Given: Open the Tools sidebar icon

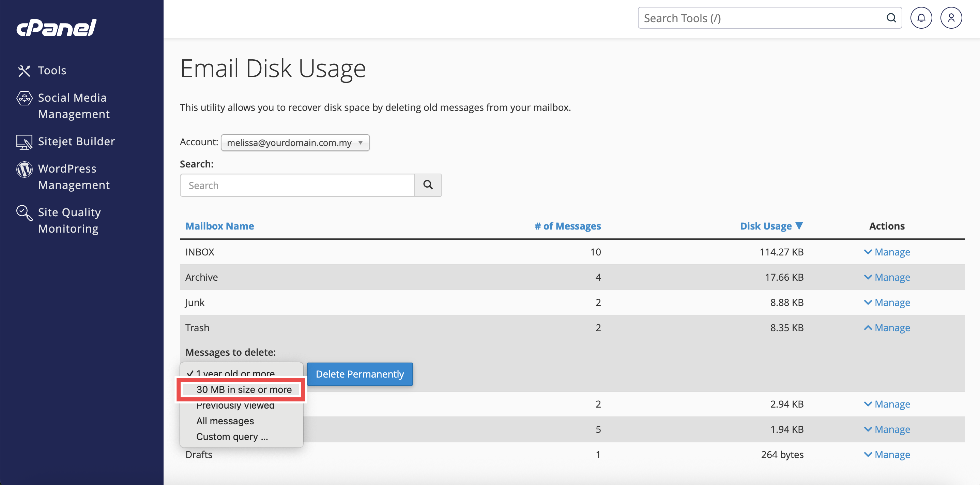Looking at the screenshot, I should [x=24, y=70].
